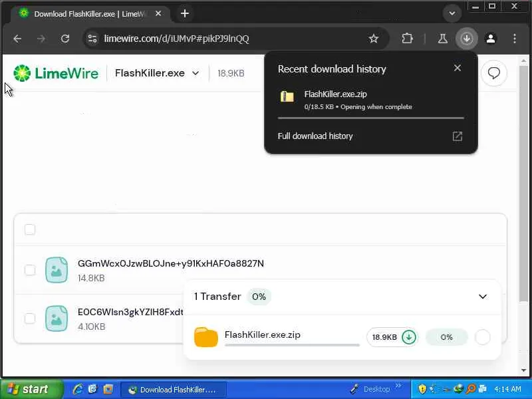The width and height of the screenshot is (532, 399).
Task: Click the green download arrow next to 18.9KB
Action: (409, 337)
